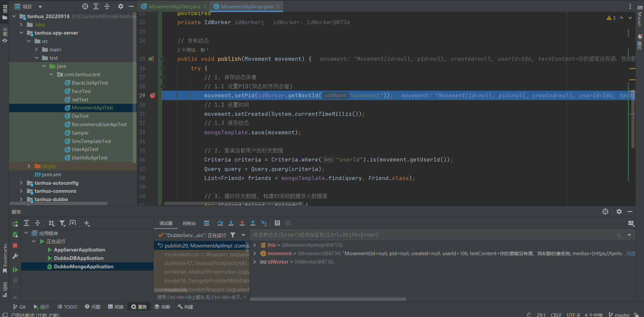Open the TODO tool window tab
This screenshot has width=644, height=317.
click(x=67, y=307)
